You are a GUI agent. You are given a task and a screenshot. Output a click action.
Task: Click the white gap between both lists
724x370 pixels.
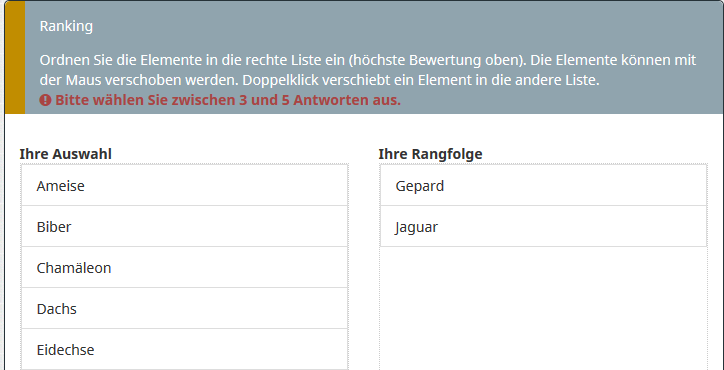363,267
